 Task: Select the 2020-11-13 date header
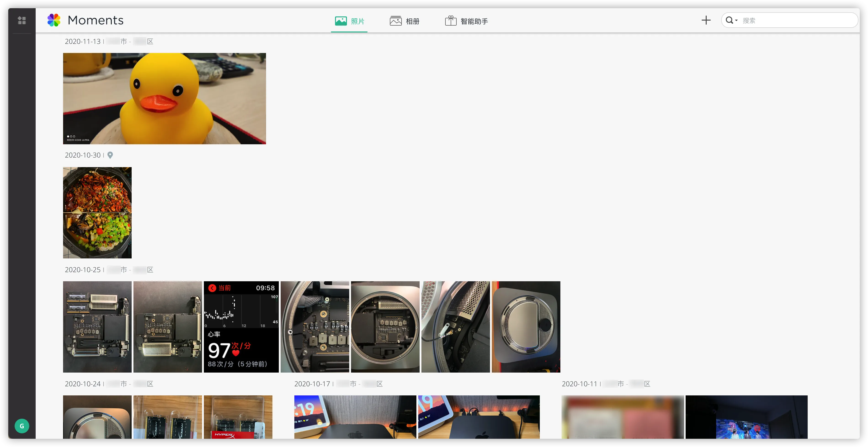[x=83, y=41]
